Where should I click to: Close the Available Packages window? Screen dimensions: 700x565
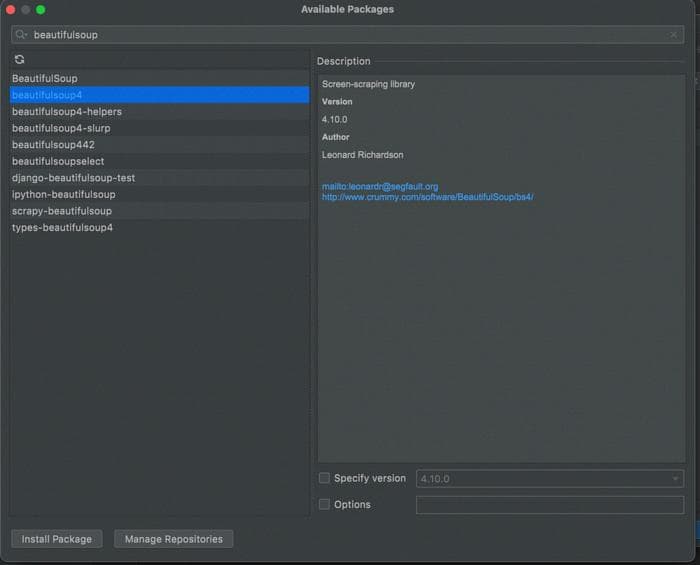coord(11,10)
